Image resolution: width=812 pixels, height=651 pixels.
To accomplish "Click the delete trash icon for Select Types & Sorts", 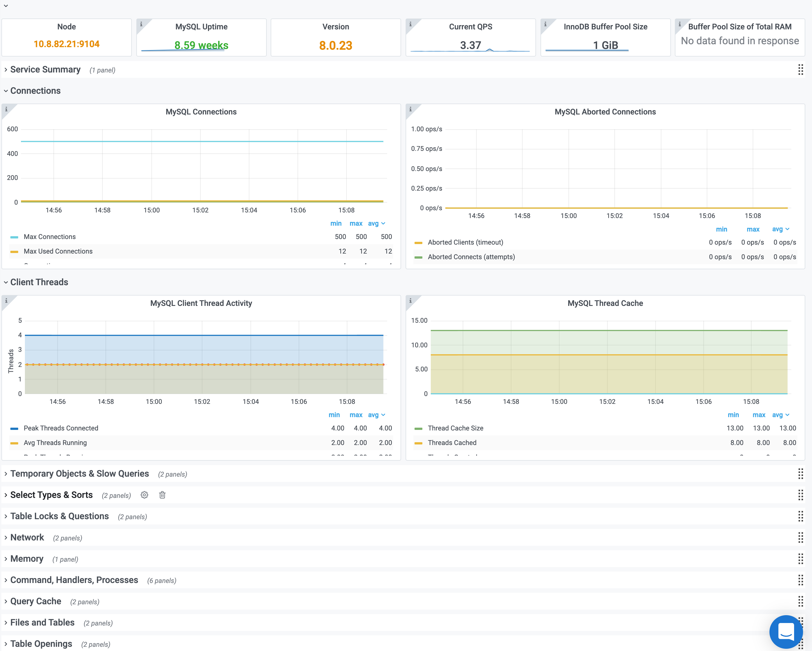I will point(162,495).
